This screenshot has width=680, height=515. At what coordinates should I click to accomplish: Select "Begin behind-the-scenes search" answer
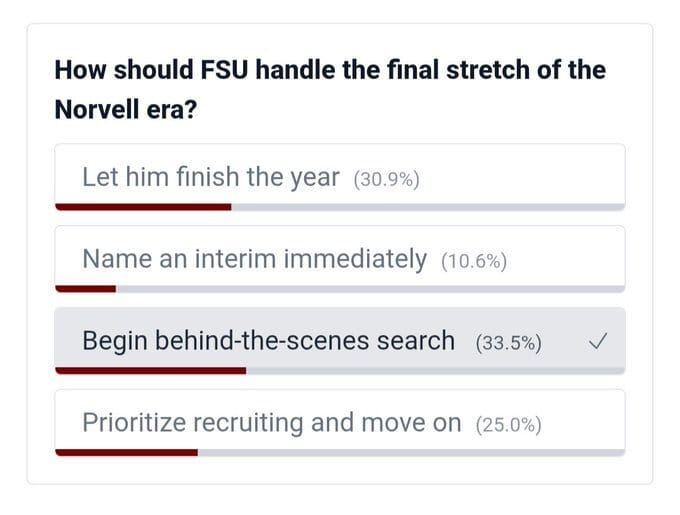point(268,341)
